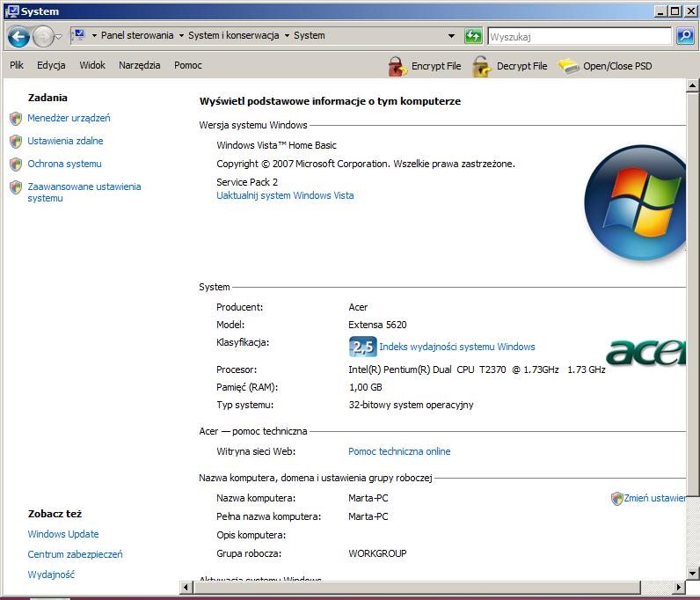Click the WORKGROUP value
The height and width of the screenshot is (600, 700).
[377, 553]
